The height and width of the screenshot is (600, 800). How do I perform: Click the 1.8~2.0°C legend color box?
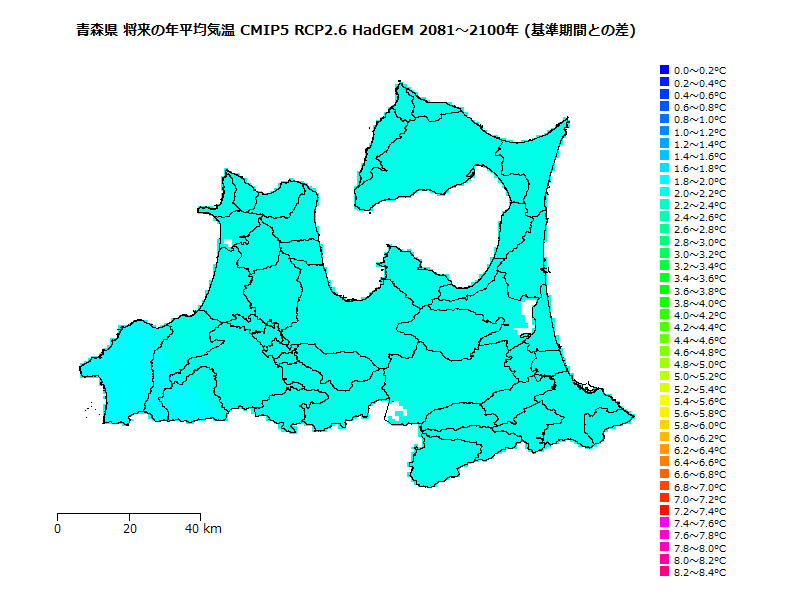[664, 181]
